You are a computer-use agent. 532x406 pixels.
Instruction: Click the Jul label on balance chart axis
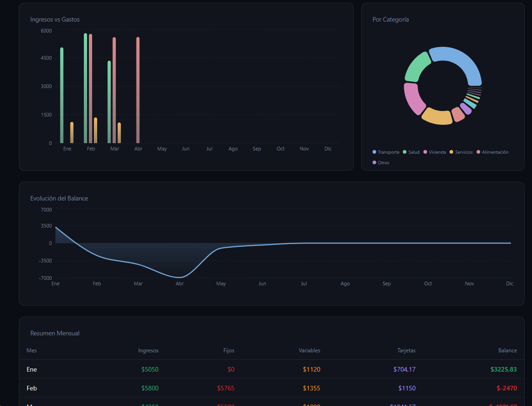coord(304,284)
